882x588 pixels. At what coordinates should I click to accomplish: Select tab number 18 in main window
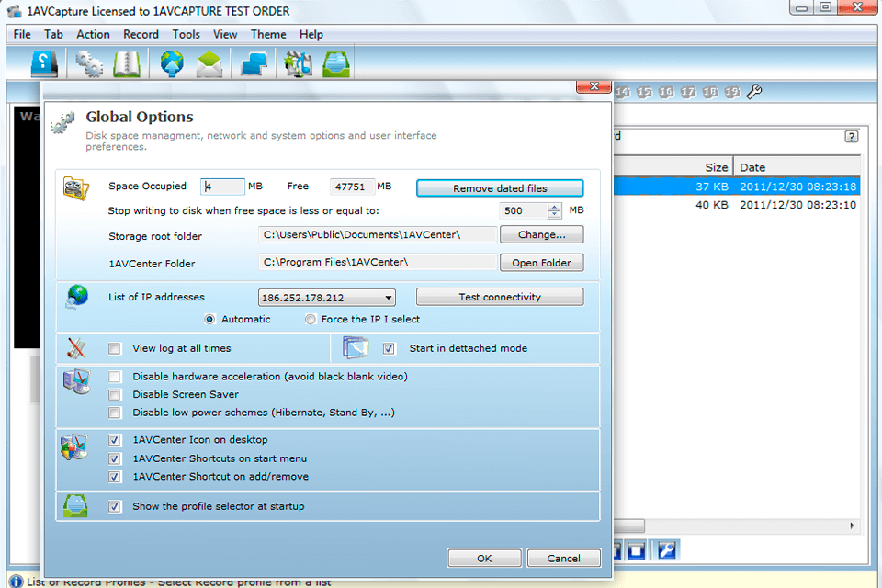click(710, 92)
